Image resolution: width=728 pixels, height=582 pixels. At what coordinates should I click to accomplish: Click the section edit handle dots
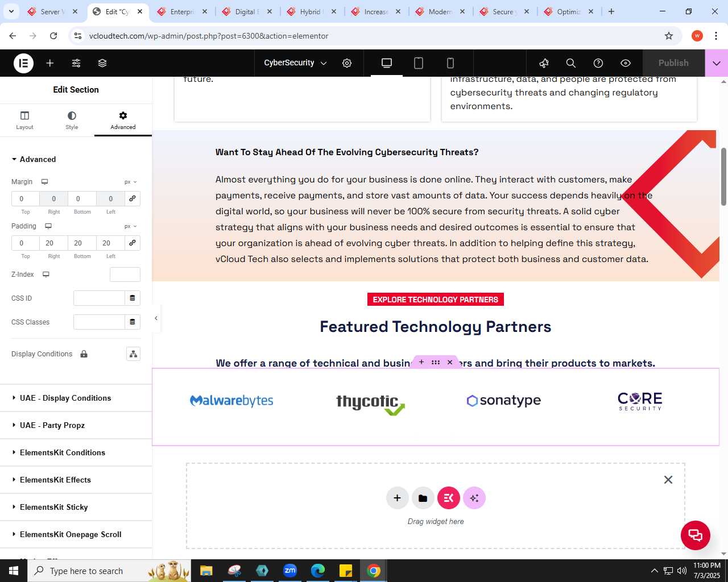click(436, 362)
